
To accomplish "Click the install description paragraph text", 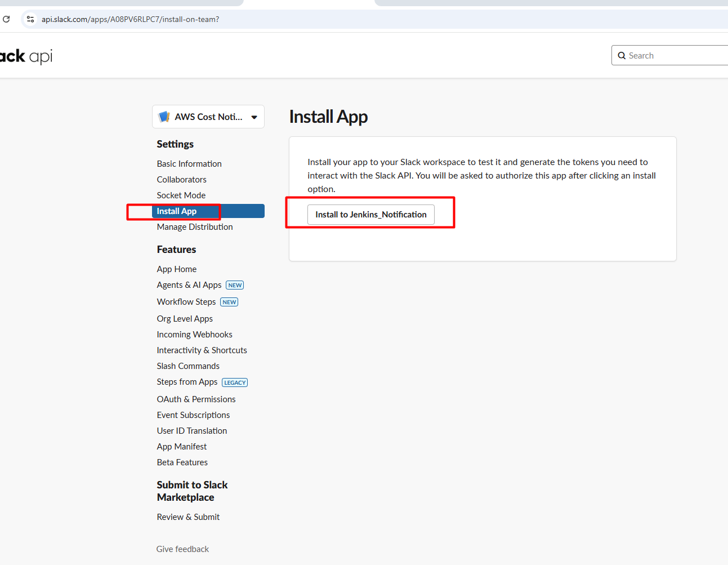I will point(481,176).
